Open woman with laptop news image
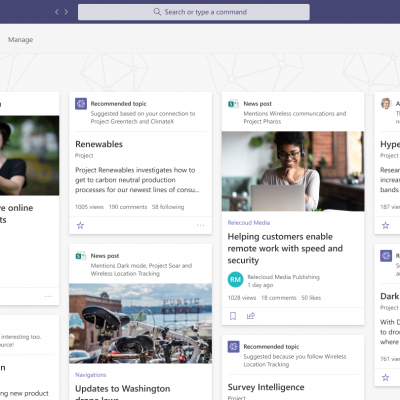Viewport: 400px width, 400px height. click(x=293, y=171)
